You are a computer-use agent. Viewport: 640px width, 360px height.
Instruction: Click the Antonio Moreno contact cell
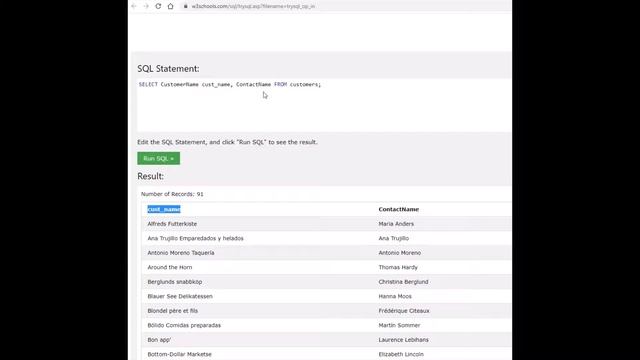(399, 253)
